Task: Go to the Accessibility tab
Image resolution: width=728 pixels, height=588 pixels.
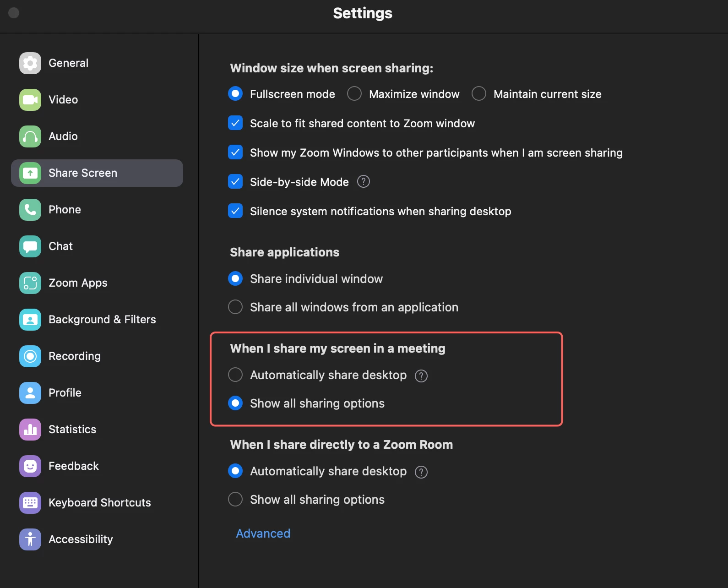Action: pyautogui.click(x=81, y=539)
